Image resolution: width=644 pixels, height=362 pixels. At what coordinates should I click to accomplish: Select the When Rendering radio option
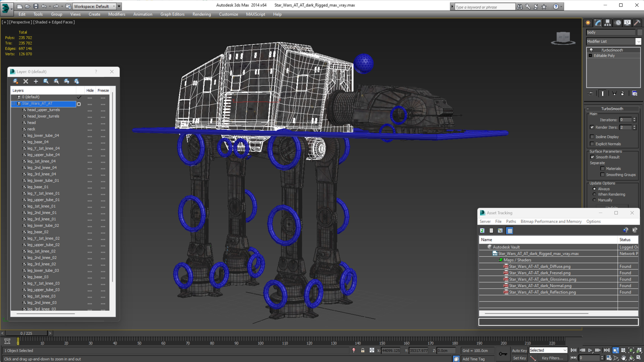tap(594, 194)
